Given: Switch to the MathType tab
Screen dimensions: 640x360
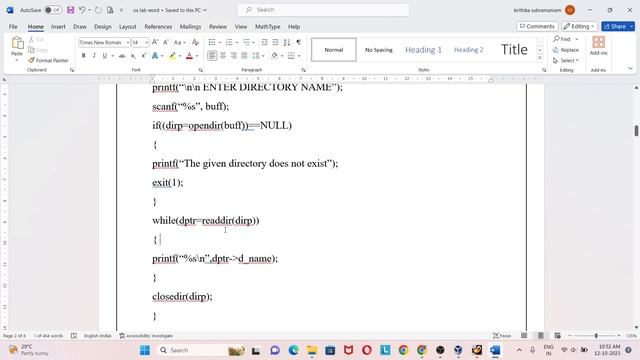Looking at the screenshot, I should (267, 27).
